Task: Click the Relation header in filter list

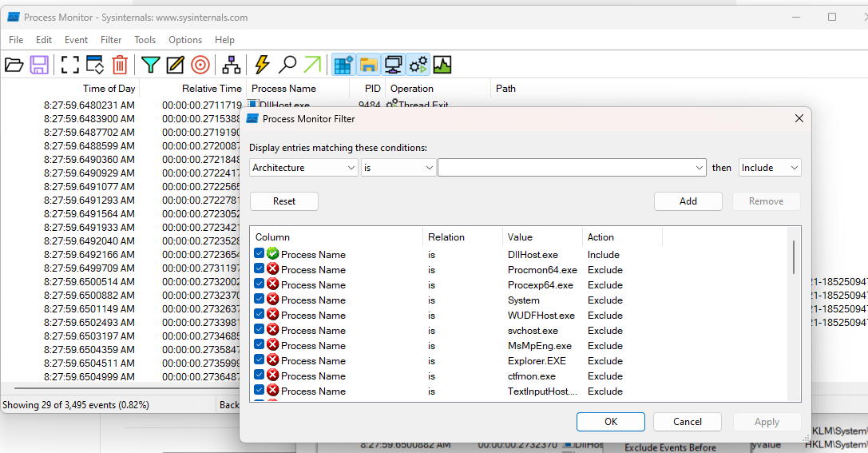Action: point(463,237)
